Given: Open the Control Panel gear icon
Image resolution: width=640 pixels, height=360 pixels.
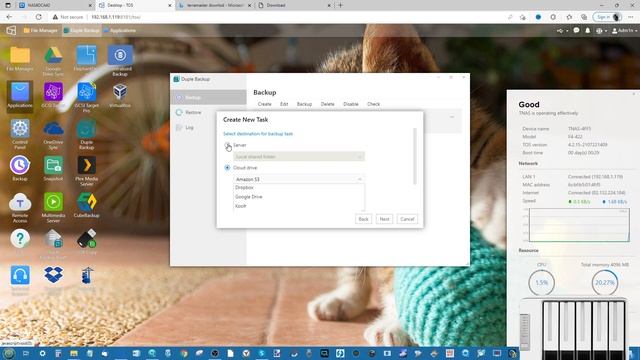Looking at the screenshot, I should [20, 129].
